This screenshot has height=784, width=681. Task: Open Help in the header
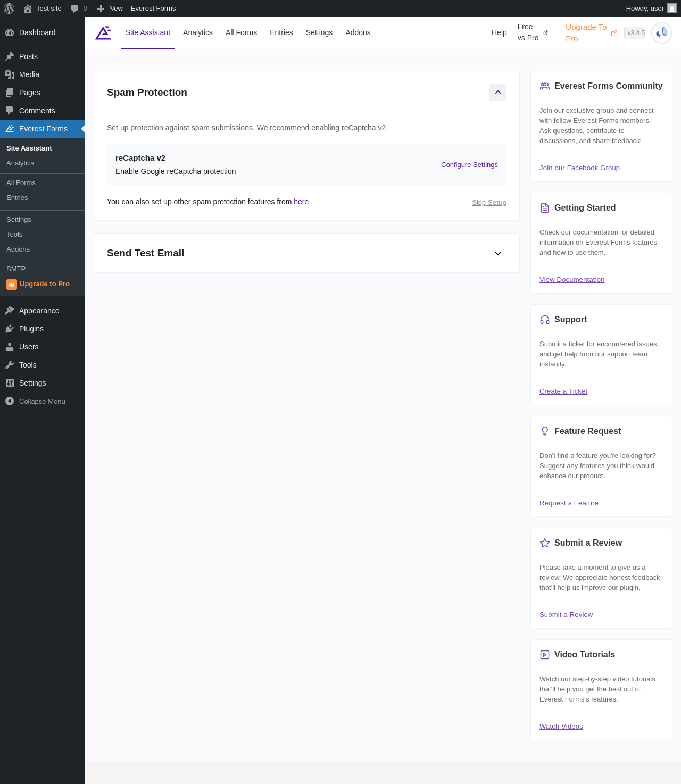click(x=499, y=33)
